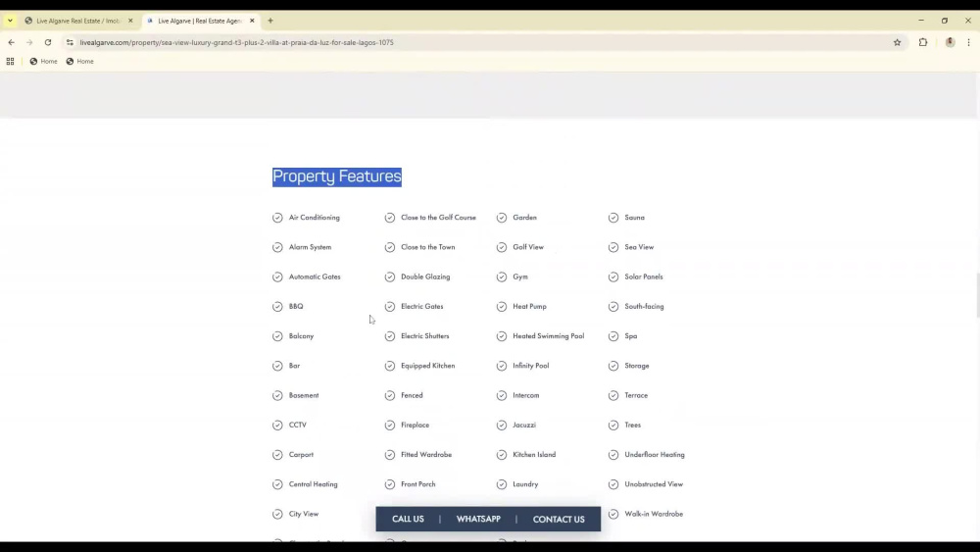Image resolution: width=980 pixels, height=552 pixels.
Task: Click the Heated Swimming Pool check icon
Action: tap(501, 336)
